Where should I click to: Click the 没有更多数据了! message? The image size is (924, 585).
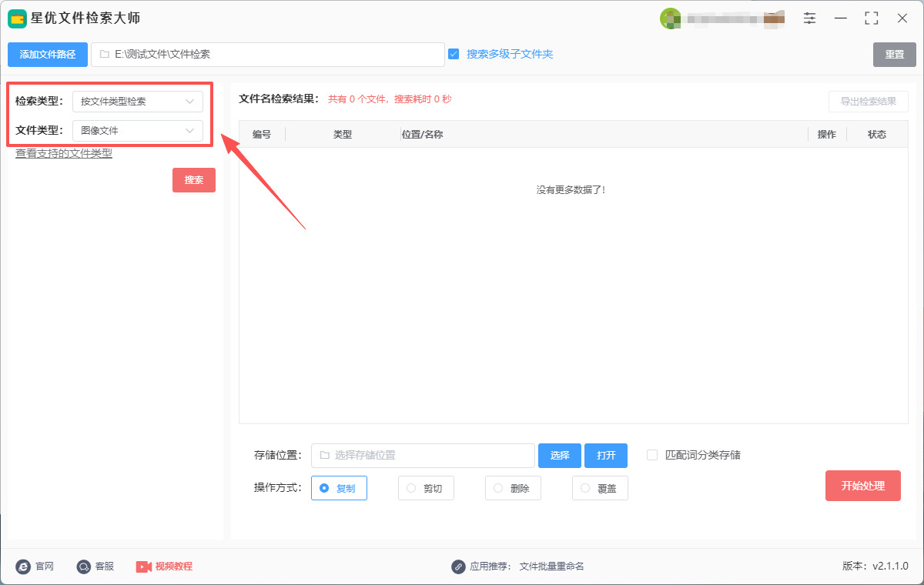pos(571,189)
